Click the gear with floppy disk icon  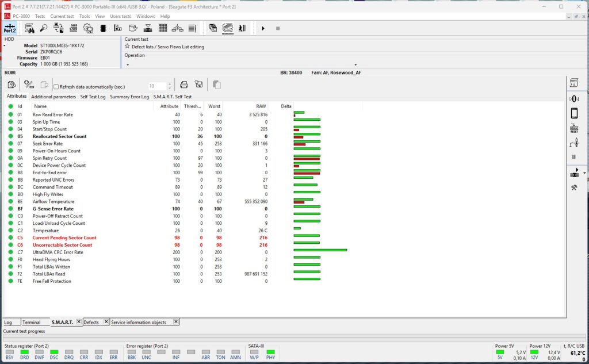tap(88, 28)
